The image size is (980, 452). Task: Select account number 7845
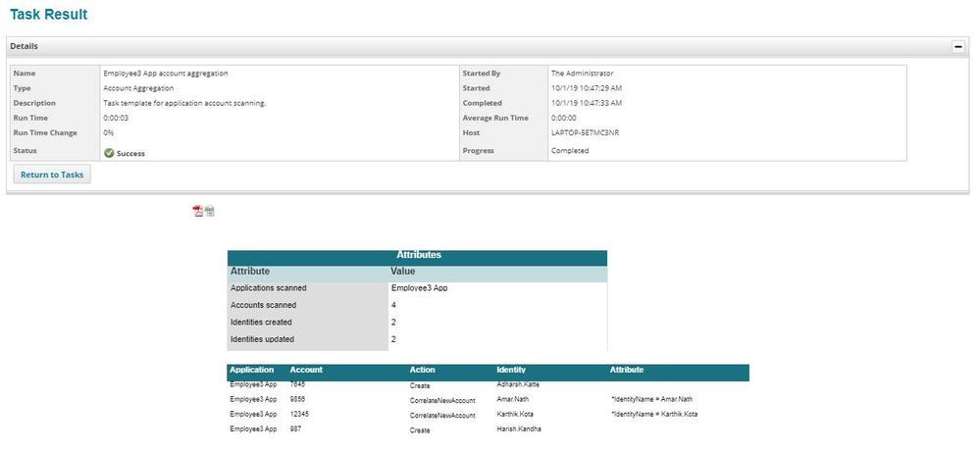click(x=297, y=384)
